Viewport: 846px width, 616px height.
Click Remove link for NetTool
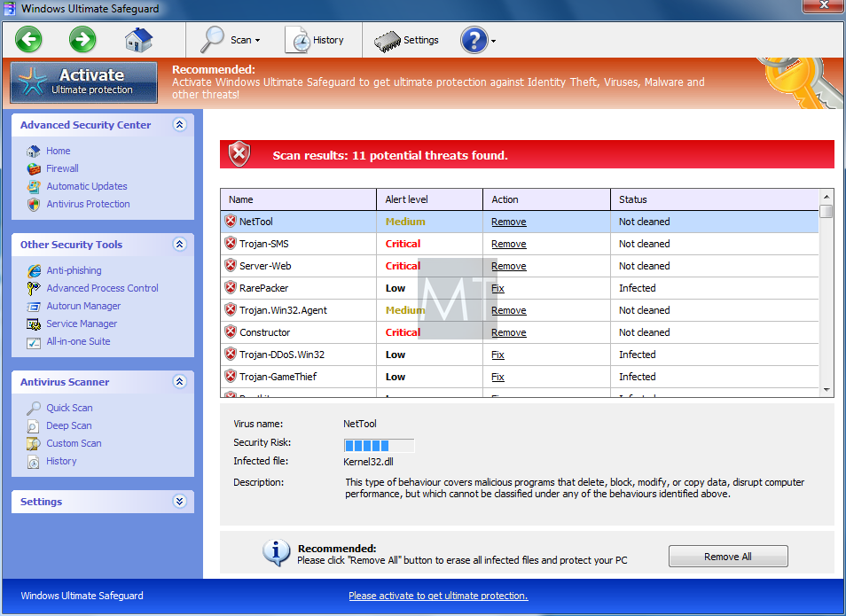(509, 222)
